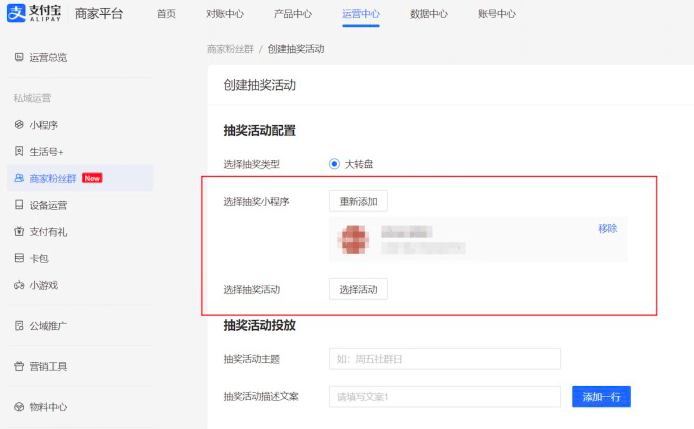694x429 pixels.
Task: Open 营销工具 in the sidebar
Action: pos(47,366)
